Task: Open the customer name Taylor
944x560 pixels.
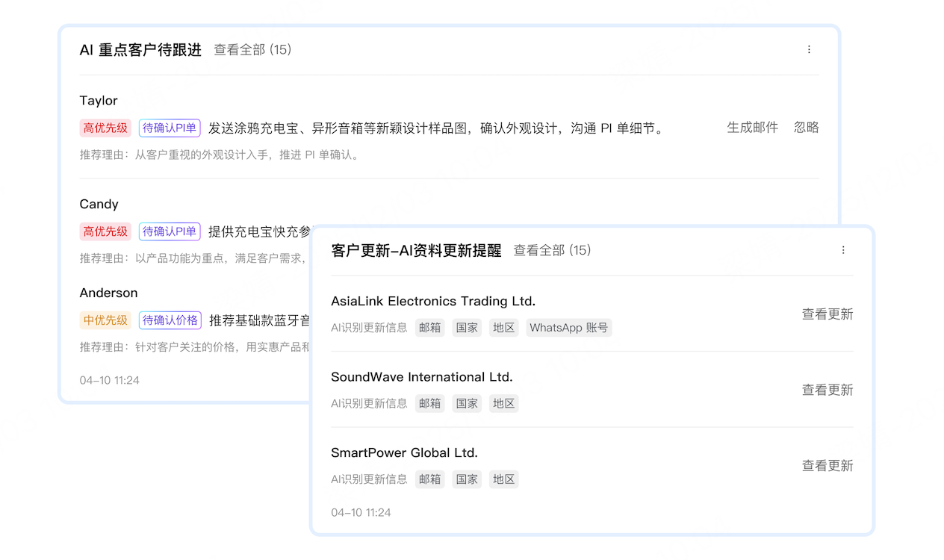Action: coord(99,101)
